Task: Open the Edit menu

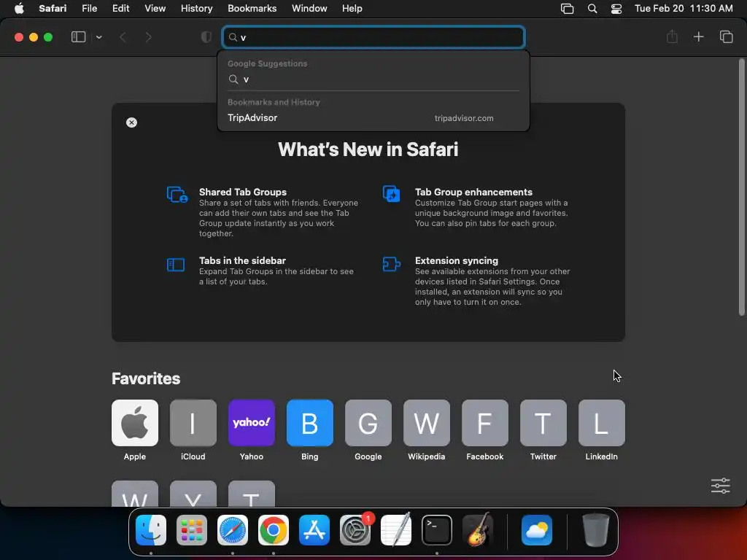Action: point(120,8)
